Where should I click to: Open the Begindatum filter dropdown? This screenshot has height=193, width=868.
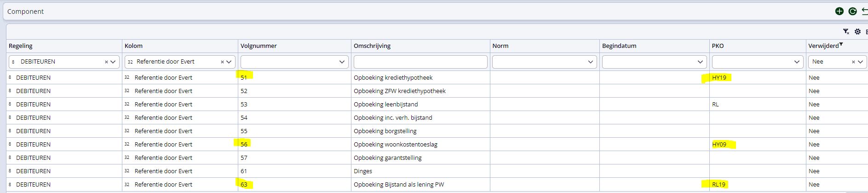[700, 62]
